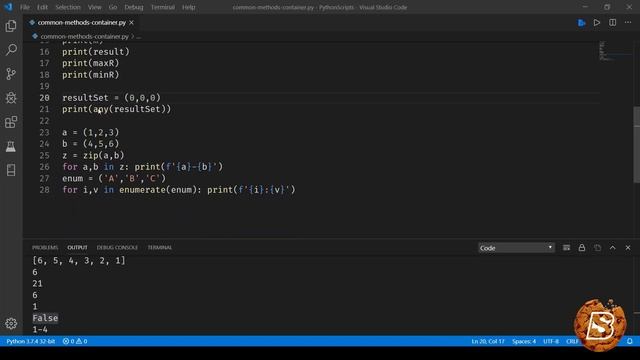This screenshot has width=640, height=360.
Task: Click the errors and warnings count in status bar
Action: tap(75, 341)
